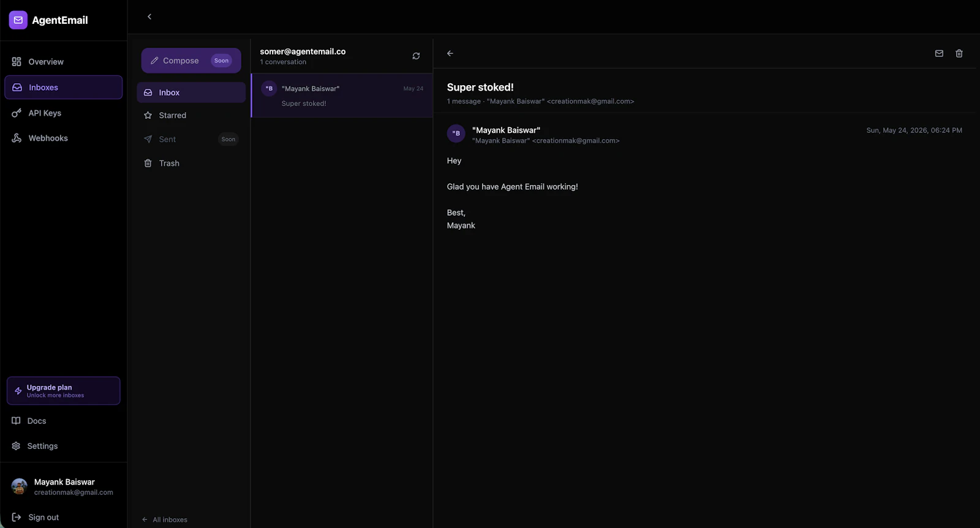The image size is (980, 528).
Task: Open the "Super stoked!" conversation row
Action: [342, 96]
